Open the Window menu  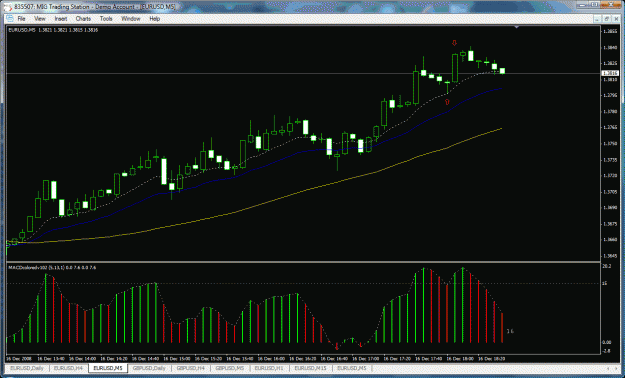click(x=131, y=19)
